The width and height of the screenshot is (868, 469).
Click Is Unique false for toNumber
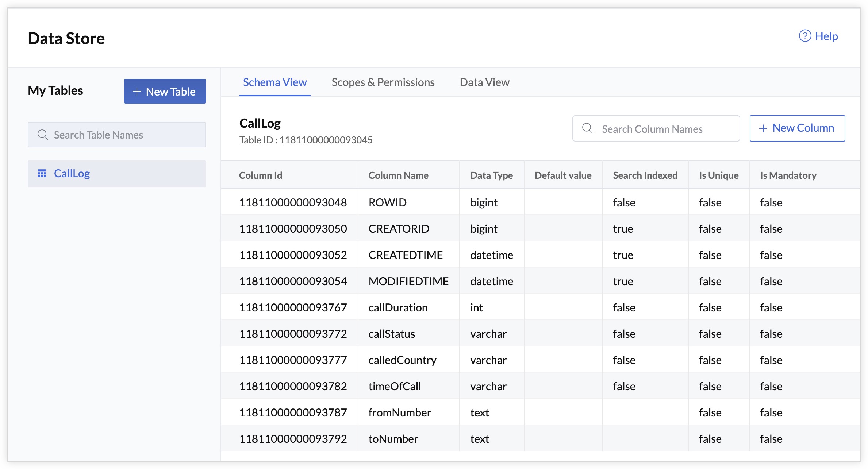pos(710,439)
